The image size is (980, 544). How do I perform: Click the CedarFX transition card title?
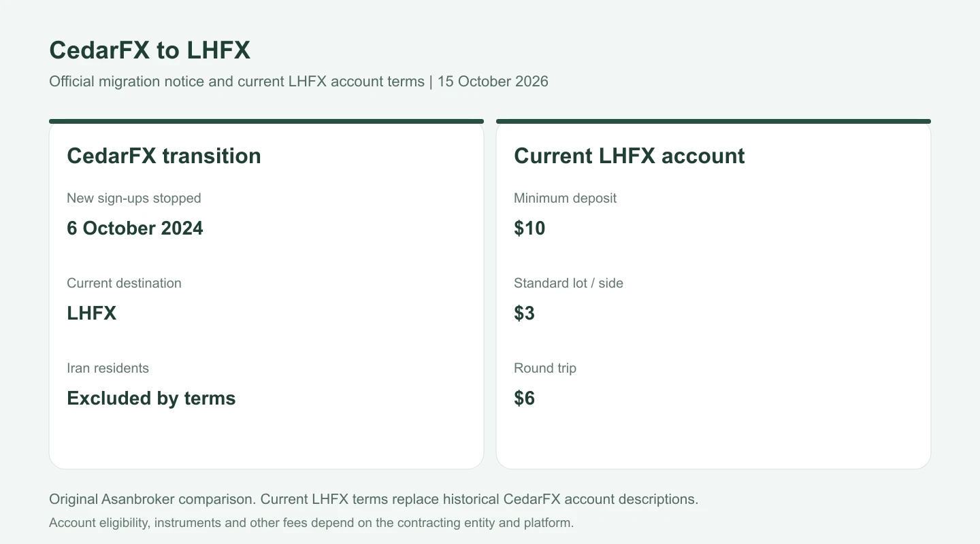pos(164,156)
